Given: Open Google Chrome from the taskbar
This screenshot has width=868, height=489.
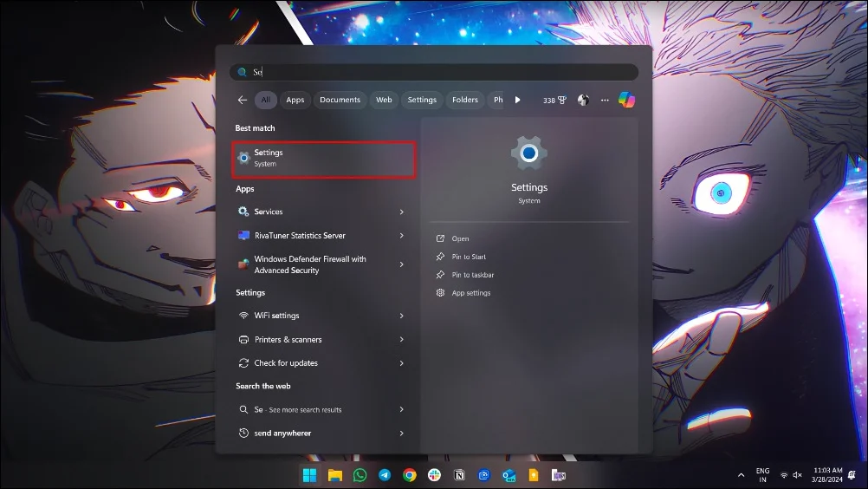Looking at the screenshot, I should tap(410, 475).
